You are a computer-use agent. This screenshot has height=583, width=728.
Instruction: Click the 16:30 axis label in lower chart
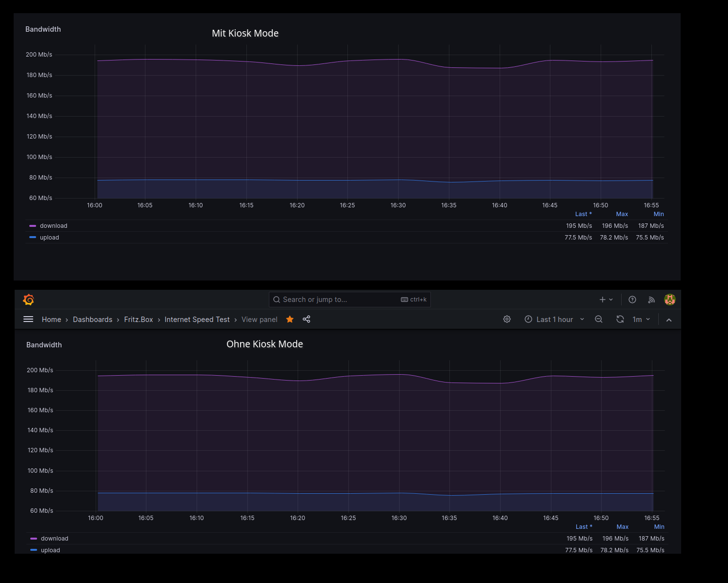tap(399, 518)
